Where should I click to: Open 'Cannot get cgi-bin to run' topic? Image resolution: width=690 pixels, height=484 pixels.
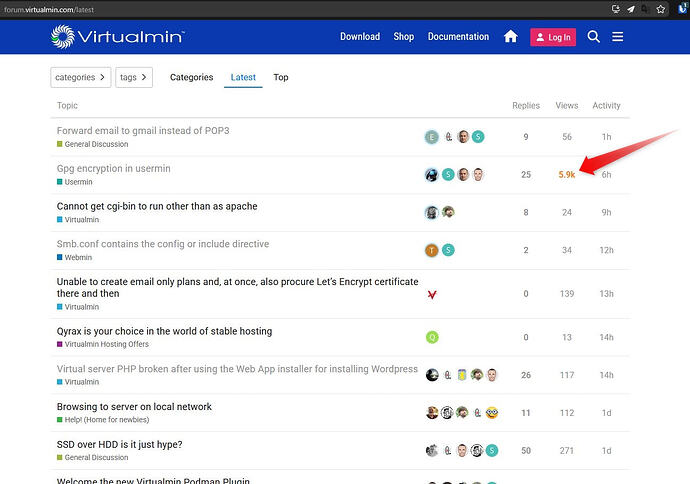point(157,206)
